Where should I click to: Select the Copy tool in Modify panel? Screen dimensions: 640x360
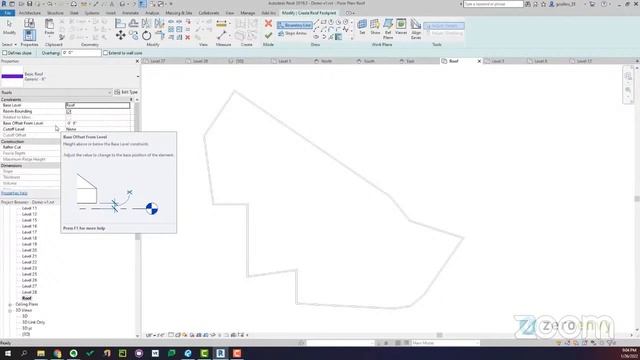coord(133,36)
